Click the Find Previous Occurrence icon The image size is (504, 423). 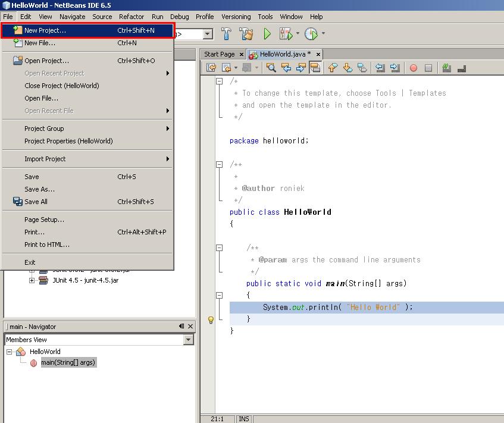click(x=286, y=67)
